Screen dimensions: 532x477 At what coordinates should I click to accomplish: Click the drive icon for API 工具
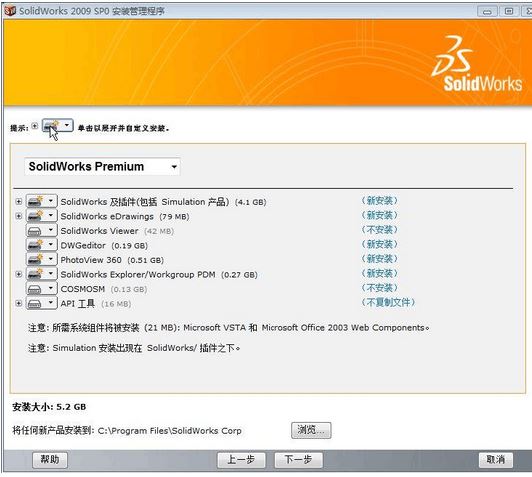pyautogui.click(x=35, y=303)
